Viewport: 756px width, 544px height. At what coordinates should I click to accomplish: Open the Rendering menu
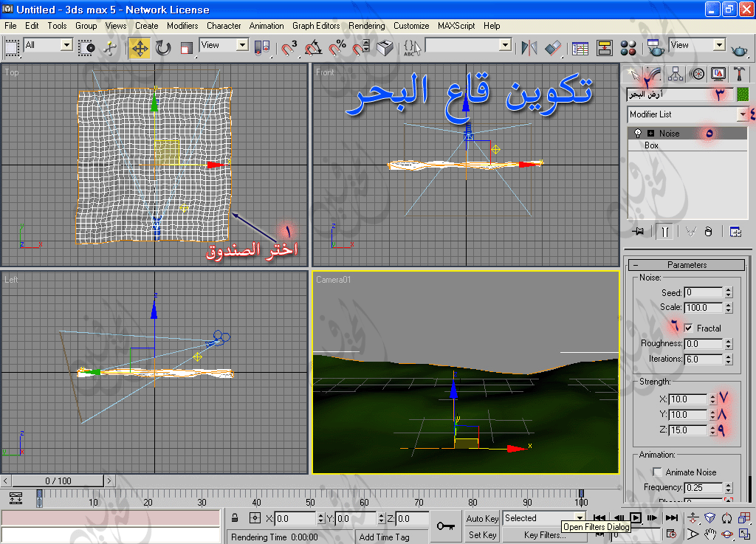[x=366, y=26]
